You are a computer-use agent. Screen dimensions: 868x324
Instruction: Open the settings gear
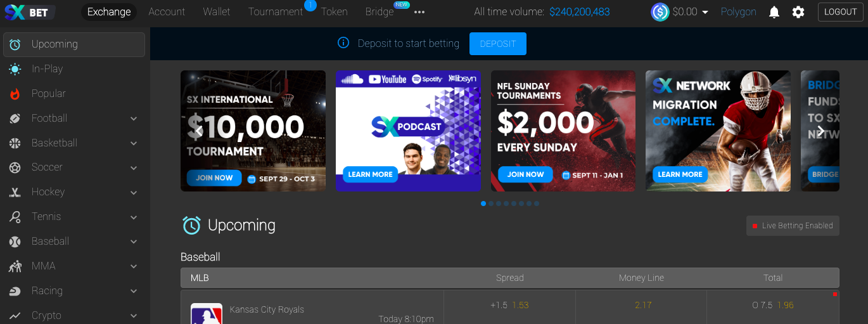[x=798, y=12]
